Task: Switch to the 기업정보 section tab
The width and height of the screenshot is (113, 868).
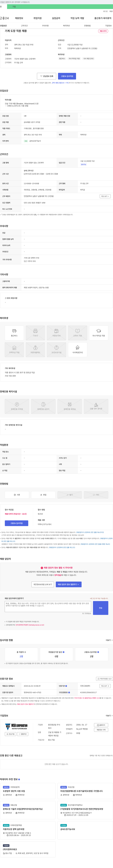Action: click(x=108, y=26)
